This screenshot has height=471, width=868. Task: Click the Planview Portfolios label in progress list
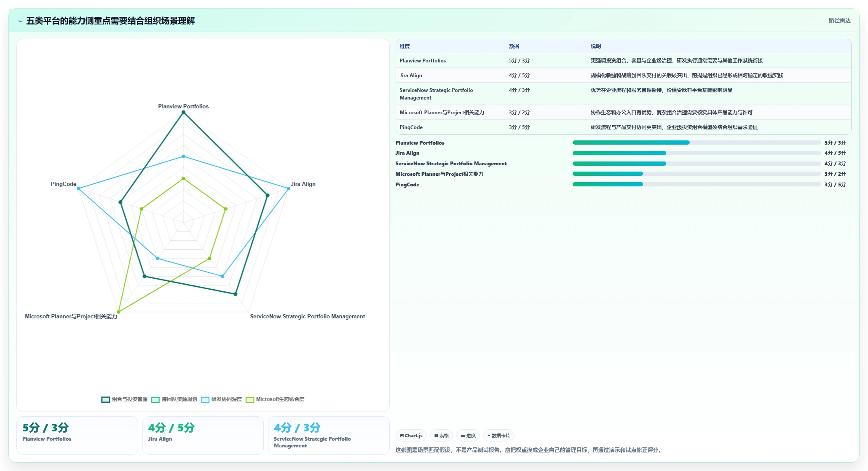420,143
